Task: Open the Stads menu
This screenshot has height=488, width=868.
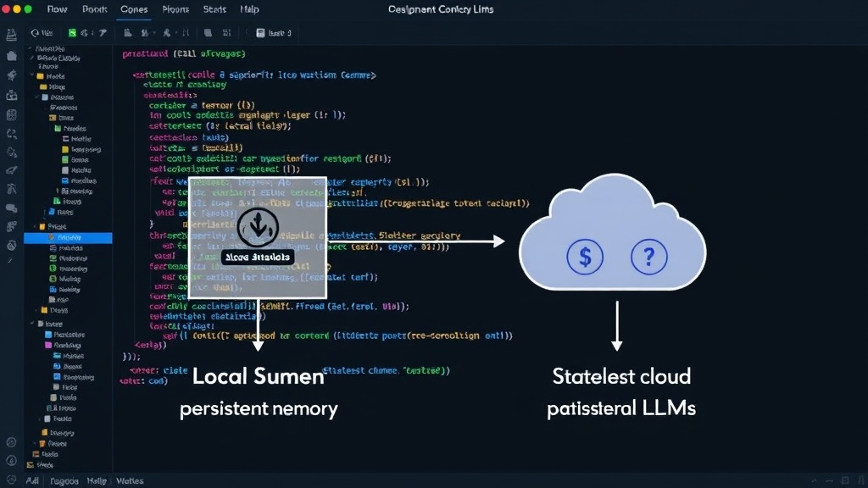Action: 214,9
